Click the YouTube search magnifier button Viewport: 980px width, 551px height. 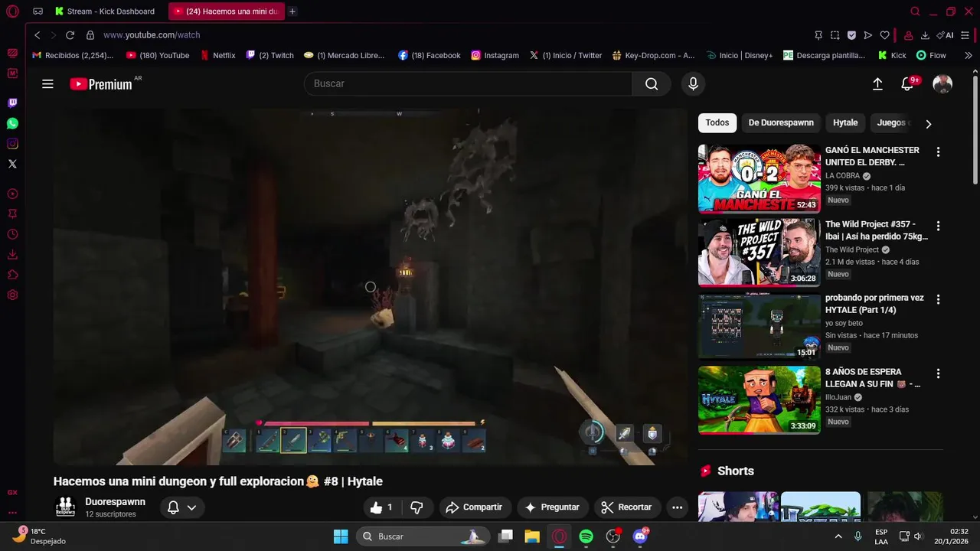coord(652,83)
